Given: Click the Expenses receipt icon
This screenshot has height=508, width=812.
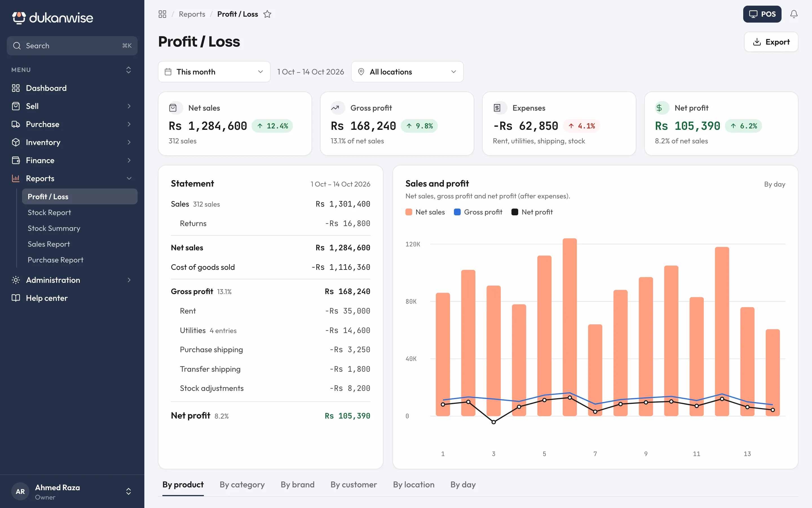Looking at the screenshot, I should (x=497, y=108).
